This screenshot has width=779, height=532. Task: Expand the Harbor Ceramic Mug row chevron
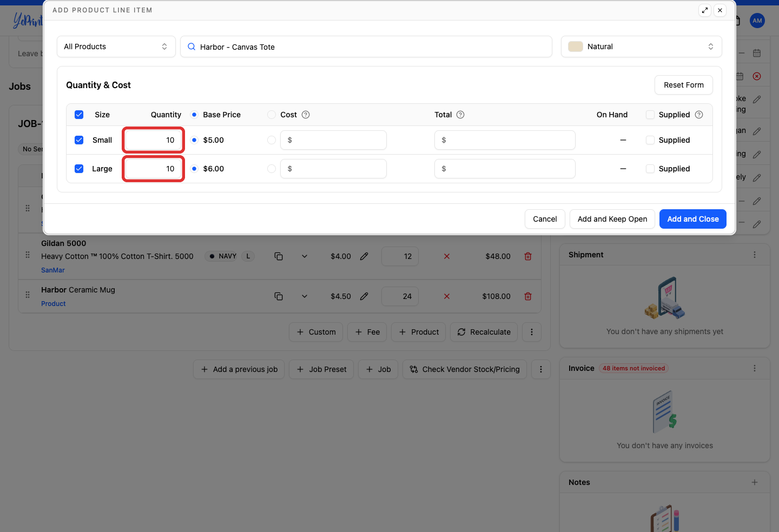[x=305, y=296]
